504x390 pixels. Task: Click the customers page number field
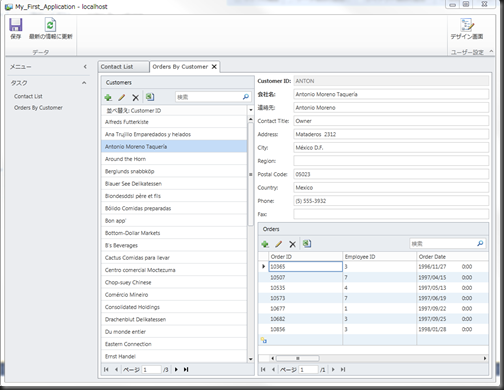pyautogui.click(x=152, y=369)
